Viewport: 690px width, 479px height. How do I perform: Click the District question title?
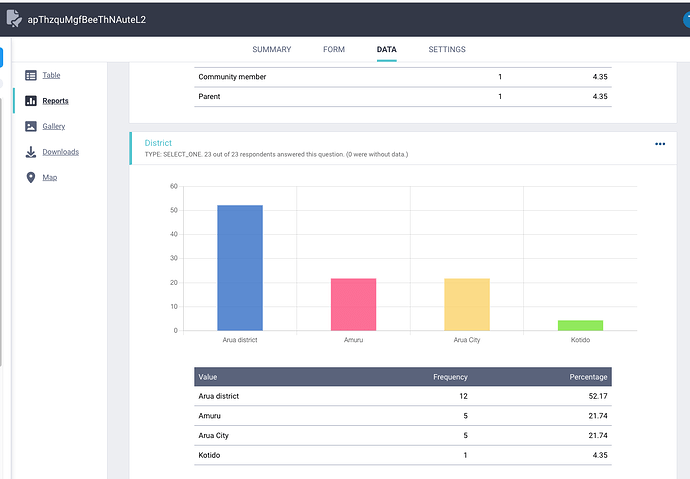tap(158, 143)
